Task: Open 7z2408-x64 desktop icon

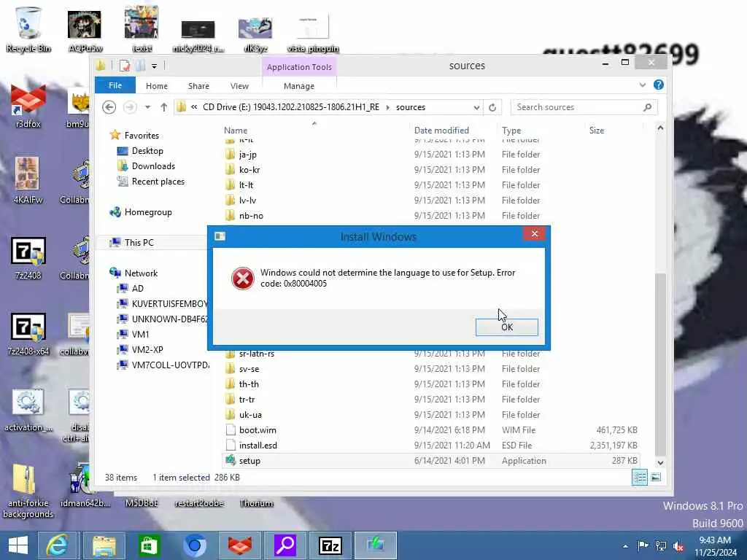Action: [x=28, y=333]
